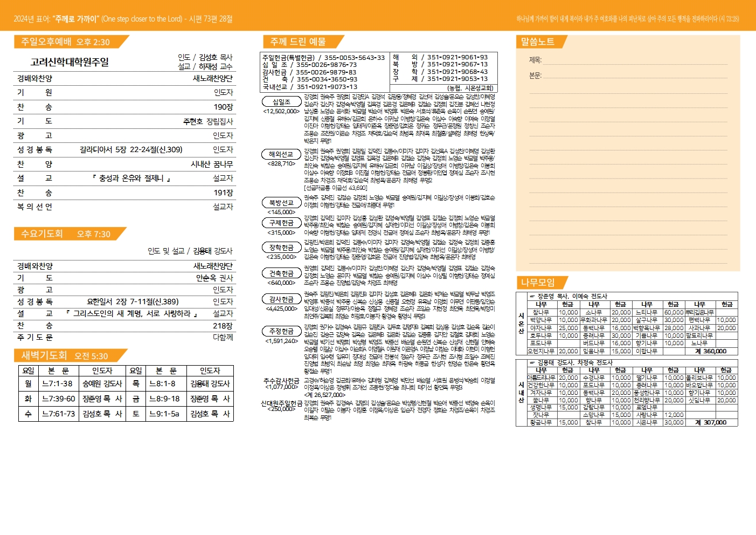The width and height of the screenshot is (756, 535).
Task: Select account number '355-0026-9879-83'
Action: tap(325, 72)
